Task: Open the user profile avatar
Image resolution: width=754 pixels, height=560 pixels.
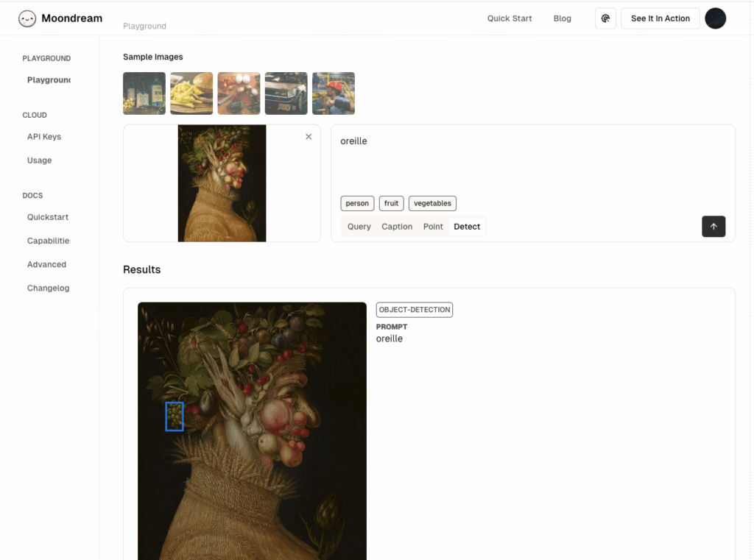Action: (715, 18)
